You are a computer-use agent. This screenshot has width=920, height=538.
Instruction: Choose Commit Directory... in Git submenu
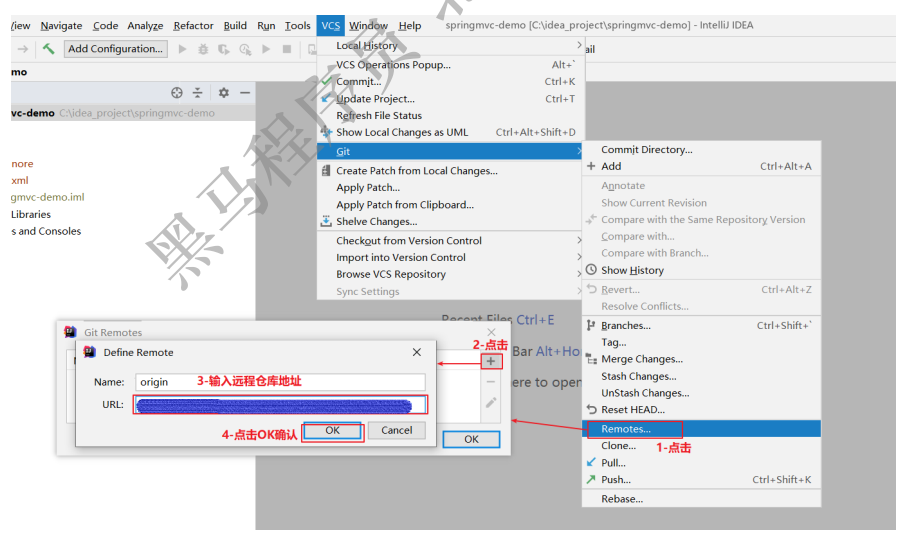point(701,150)
